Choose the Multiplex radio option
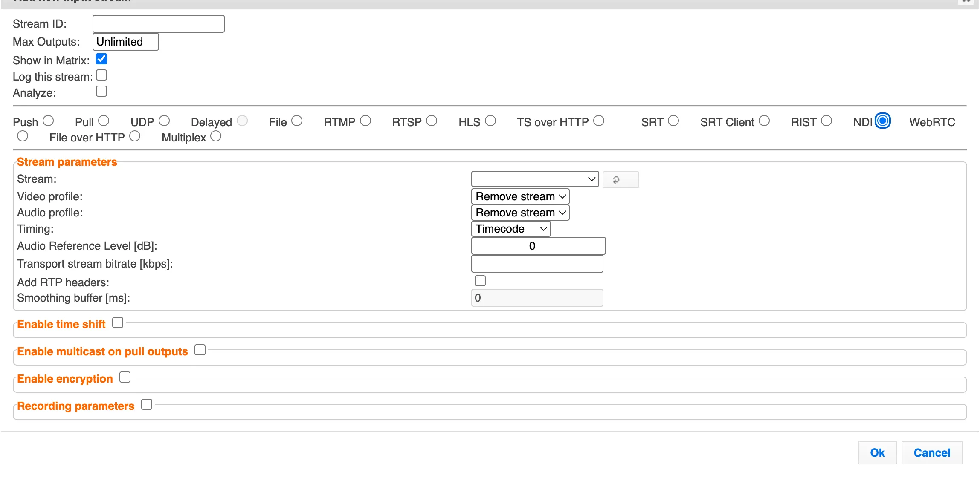Screen dimensions: 980x478 pyautogui.click(x=216, y=136)
